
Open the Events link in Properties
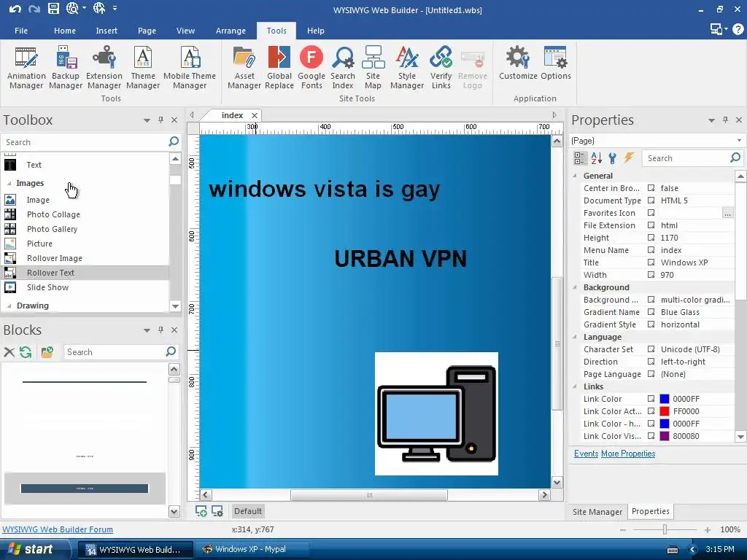coord(586,454)
